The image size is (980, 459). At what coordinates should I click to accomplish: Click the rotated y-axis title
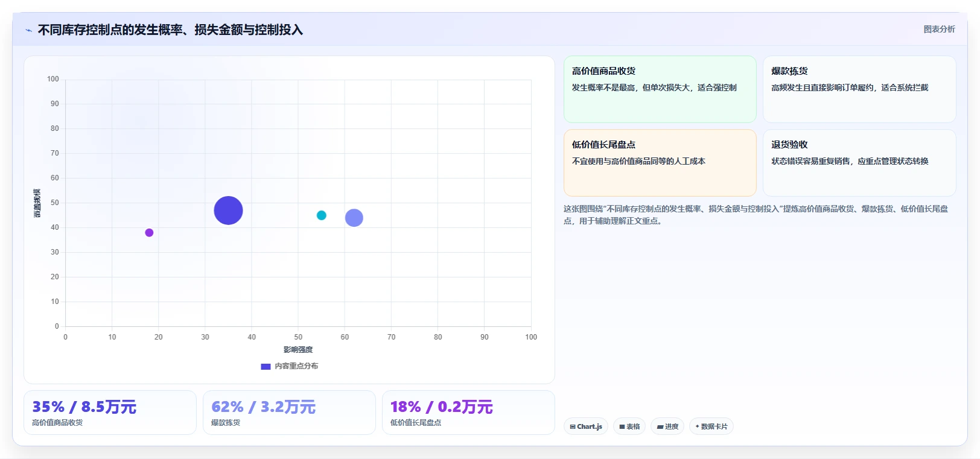tap(37, 203)
